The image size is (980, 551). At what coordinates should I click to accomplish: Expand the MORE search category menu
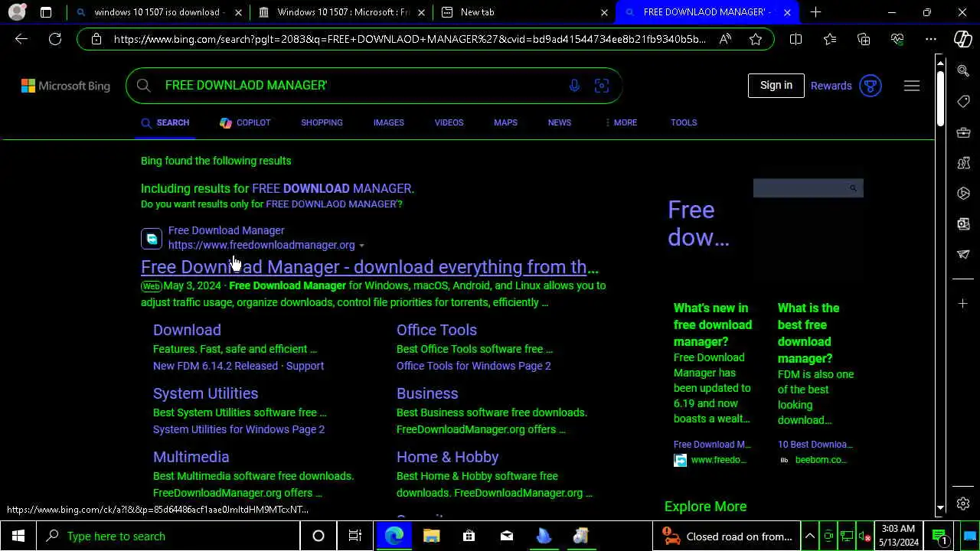coord(621,122)
